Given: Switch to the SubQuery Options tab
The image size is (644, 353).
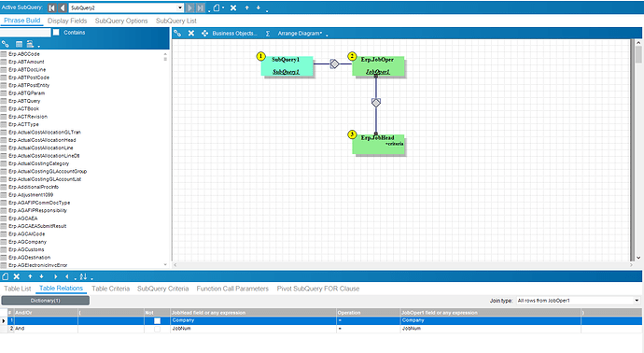Looking at the screenshot, I should [x=121, y=21].
